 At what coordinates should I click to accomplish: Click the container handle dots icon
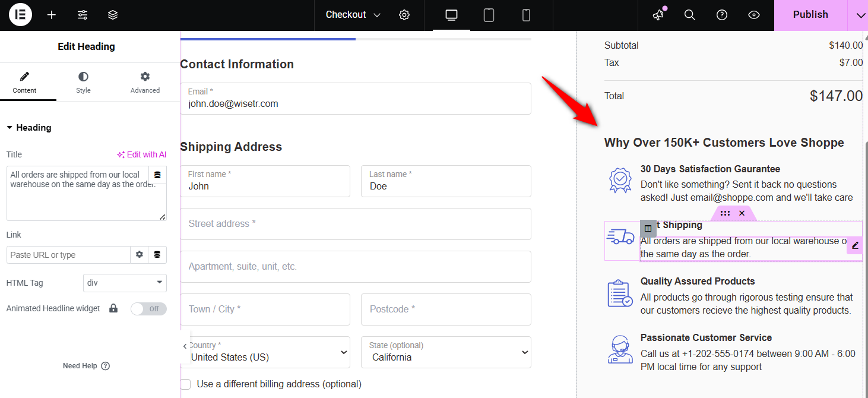tap(725, 213)
